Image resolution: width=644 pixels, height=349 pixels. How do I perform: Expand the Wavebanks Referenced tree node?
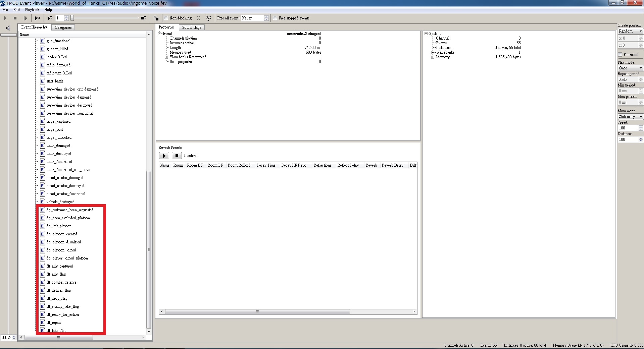166,57
